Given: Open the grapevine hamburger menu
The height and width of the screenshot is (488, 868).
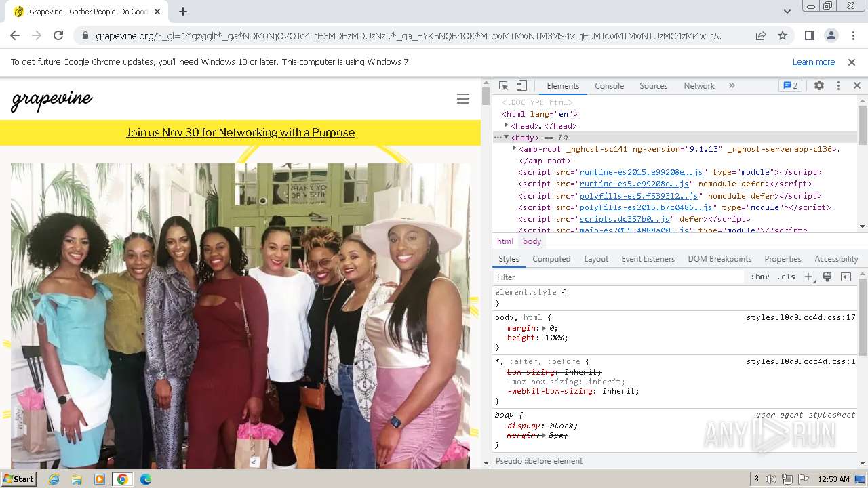Looking at the screenshot, I should (x=463, y=99).
